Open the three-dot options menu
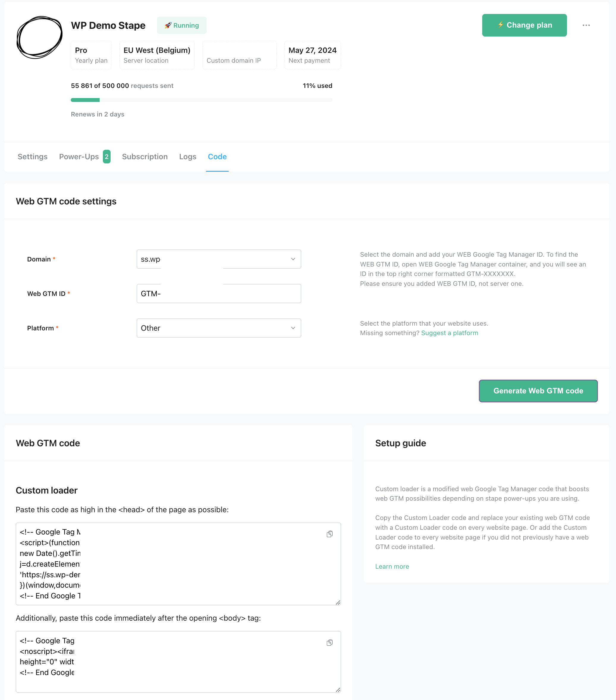The image size is (616, 700). click(586, 25)
